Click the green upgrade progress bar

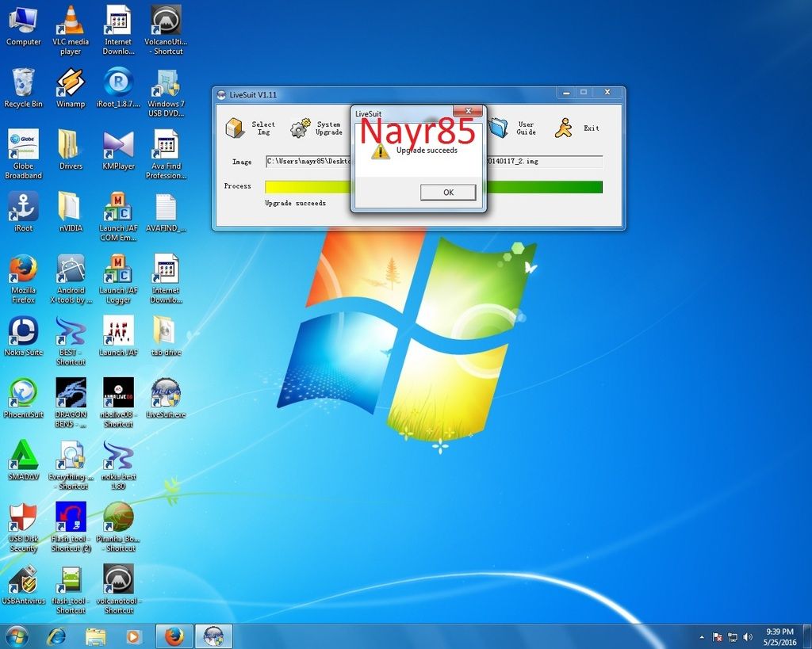pyautogui.click(x=544, y=187)
